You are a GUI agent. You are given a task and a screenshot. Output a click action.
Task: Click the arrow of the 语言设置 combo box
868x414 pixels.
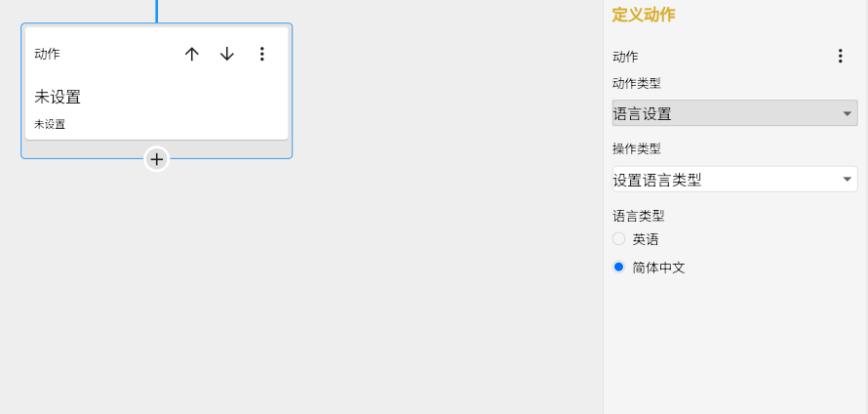point(847,114)
